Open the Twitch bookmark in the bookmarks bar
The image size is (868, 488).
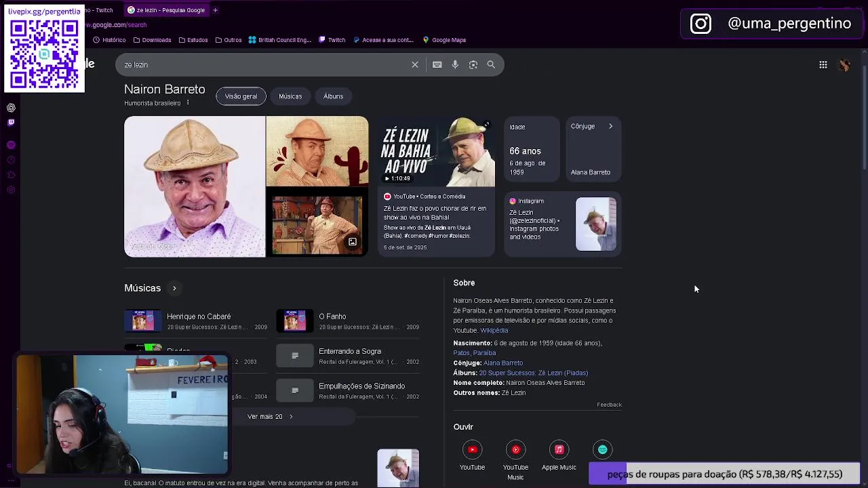click(x=332, y=40)
